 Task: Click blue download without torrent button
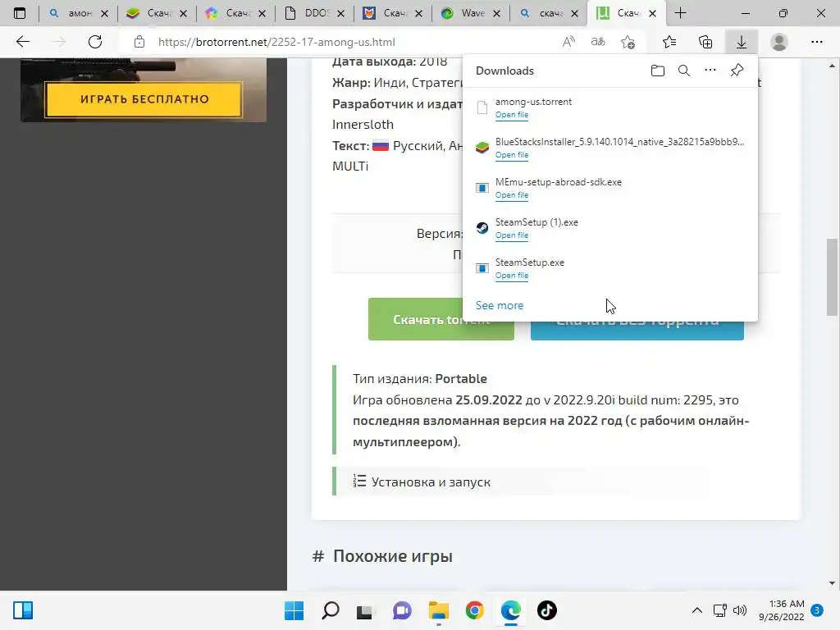point(637,330)
